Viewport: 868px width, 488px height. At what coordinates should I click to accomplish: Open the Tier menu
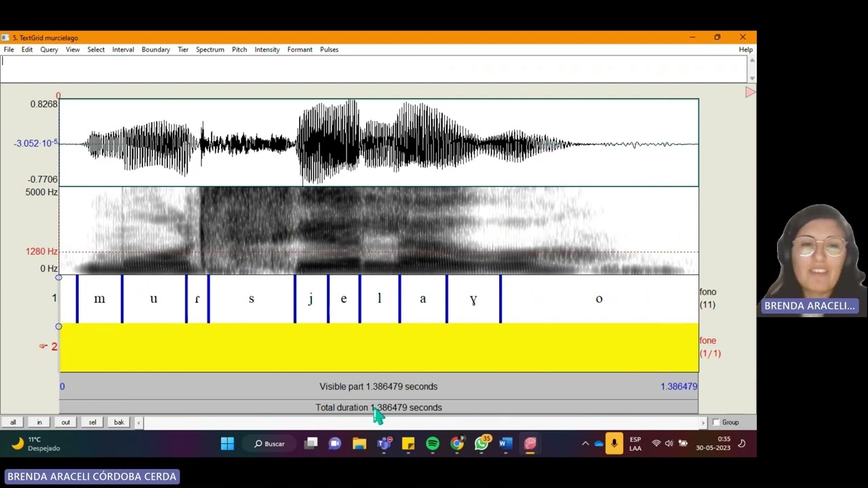[x=183, y=49]
